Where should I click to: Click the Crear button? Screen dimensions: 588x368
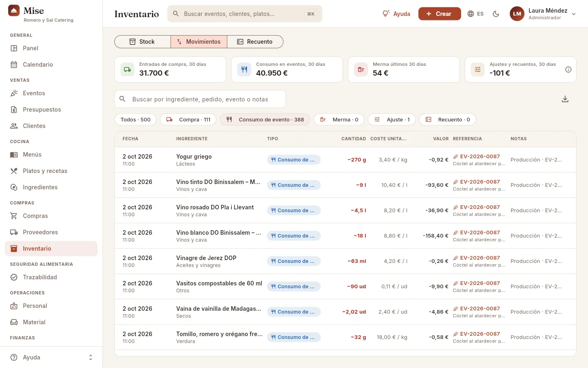439,14
